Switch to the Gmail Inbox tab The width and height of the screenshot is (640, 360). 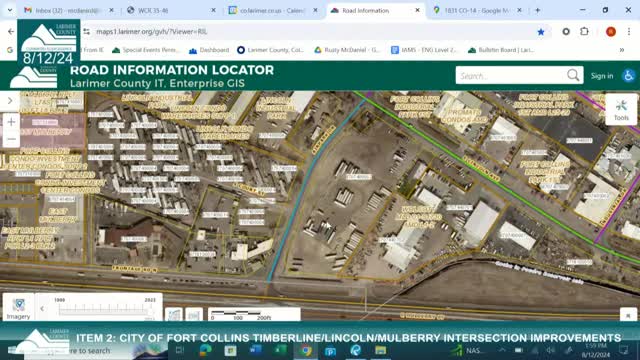(68, 10)
